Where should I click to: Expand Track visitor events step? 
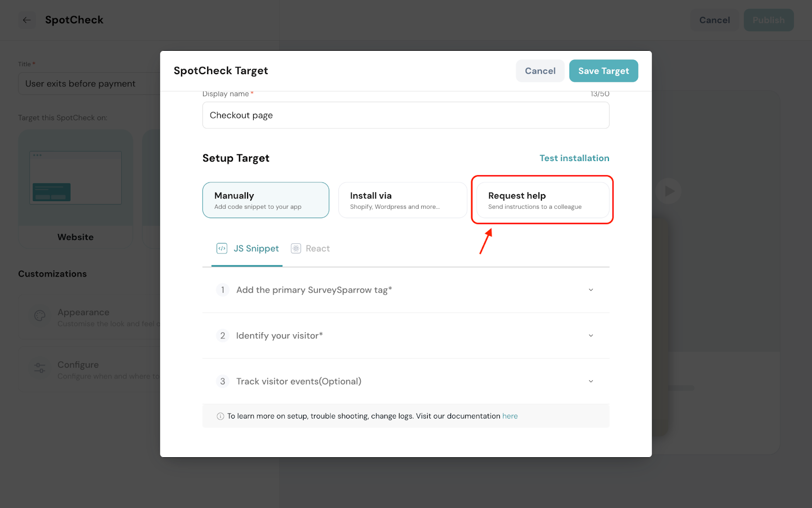(591, 382)
